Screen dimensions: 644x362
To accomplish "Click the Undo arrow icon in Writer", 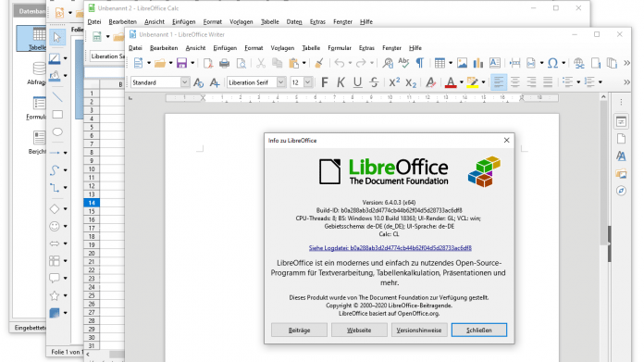I will [340, 63].
